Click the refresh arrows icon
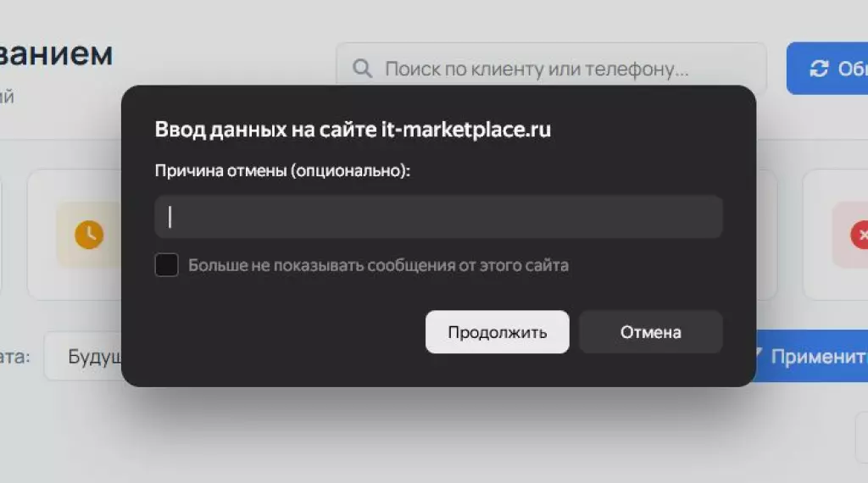The height and width of the screenshot is (483, 868). click(x=819, y=69)
